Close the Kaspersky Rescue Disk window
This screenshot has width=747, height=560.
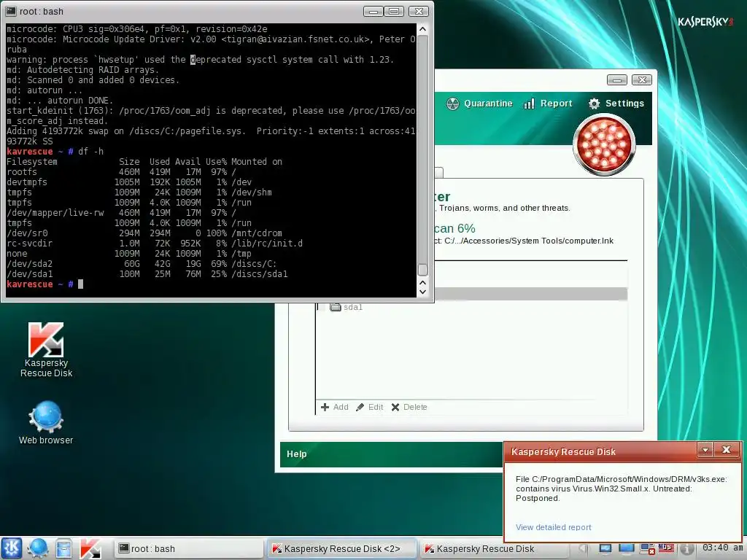point(642,80)
